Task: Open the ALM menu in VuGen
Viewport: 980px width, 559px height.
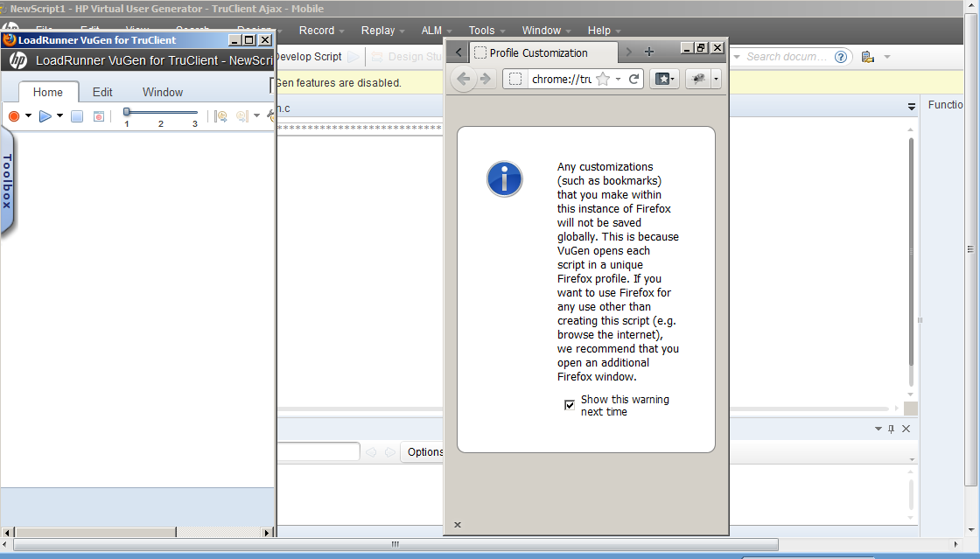Action: click(437, 30)
